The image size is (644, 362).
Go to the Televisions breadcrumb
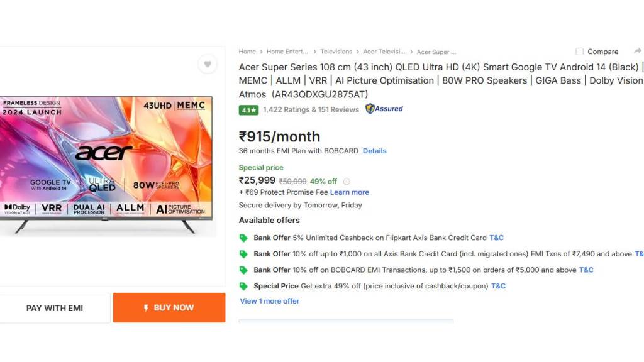[336, 52]
